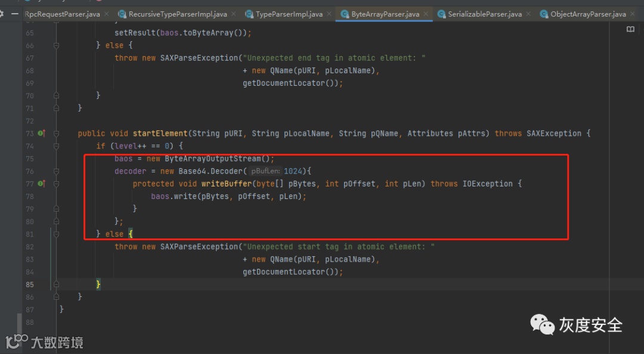Click line number 88 in the gutter

tap(30, 322)
